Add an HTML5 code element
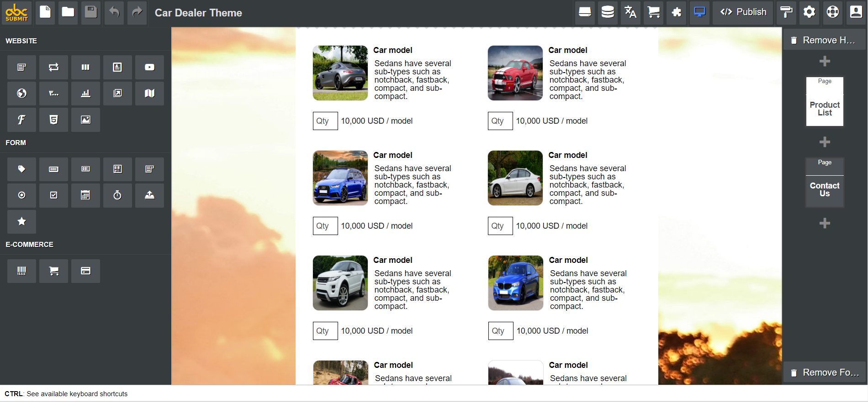This screenshot has width=868, height=403. pyautogui.click(x=53, y=120)
